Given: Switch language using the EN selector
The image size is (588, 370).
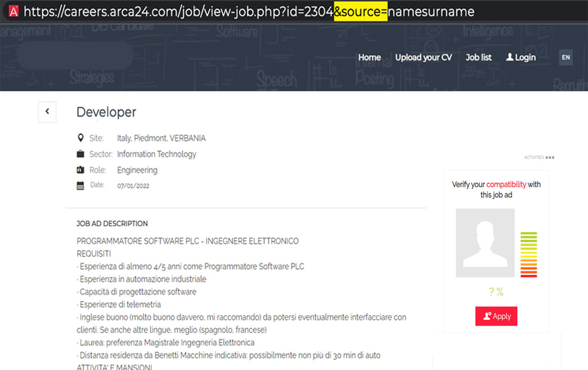Looking at the screenshot, I should (x=566, y=57).
